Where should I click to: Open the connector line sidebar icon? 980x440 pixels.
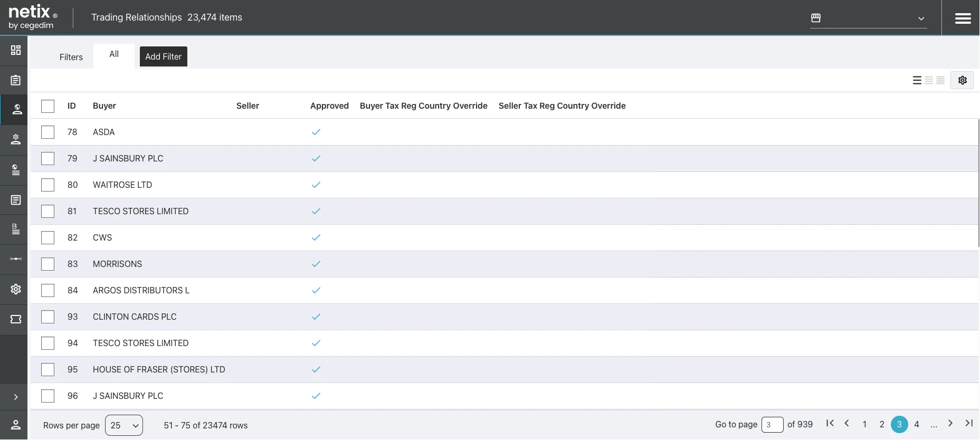pyautogui.click(x=16, y=259)
